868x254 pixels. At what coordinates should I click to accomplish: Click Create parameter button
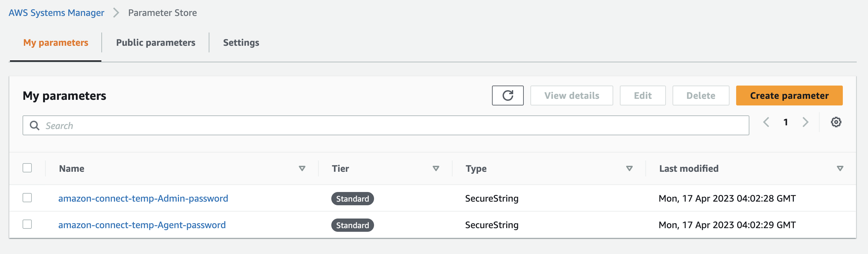pos(789,95)
